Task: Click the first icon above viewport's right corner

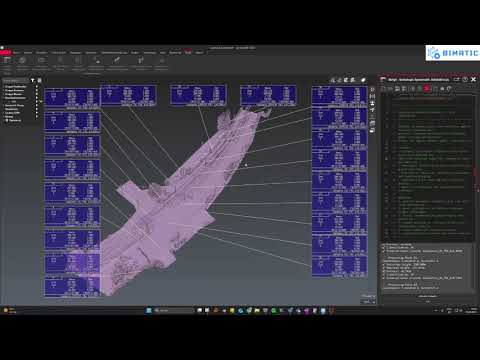Action: (332, 80)
